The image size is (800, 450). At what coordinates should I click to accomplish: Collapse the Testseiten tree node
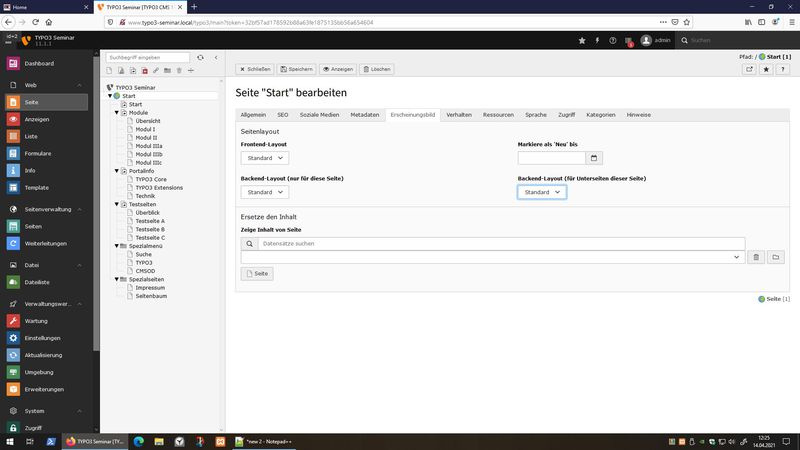pyautogui.click(x=117, y=204)
